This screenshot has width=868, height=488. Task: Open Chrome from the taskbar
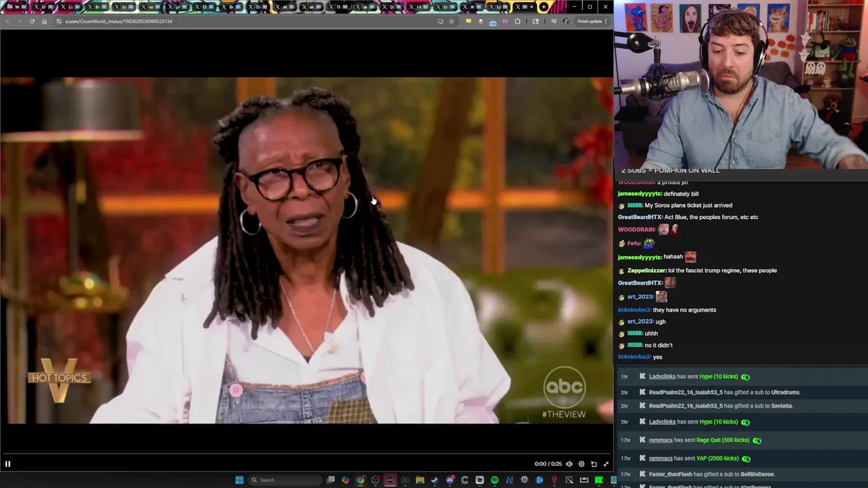click(360, 480)
